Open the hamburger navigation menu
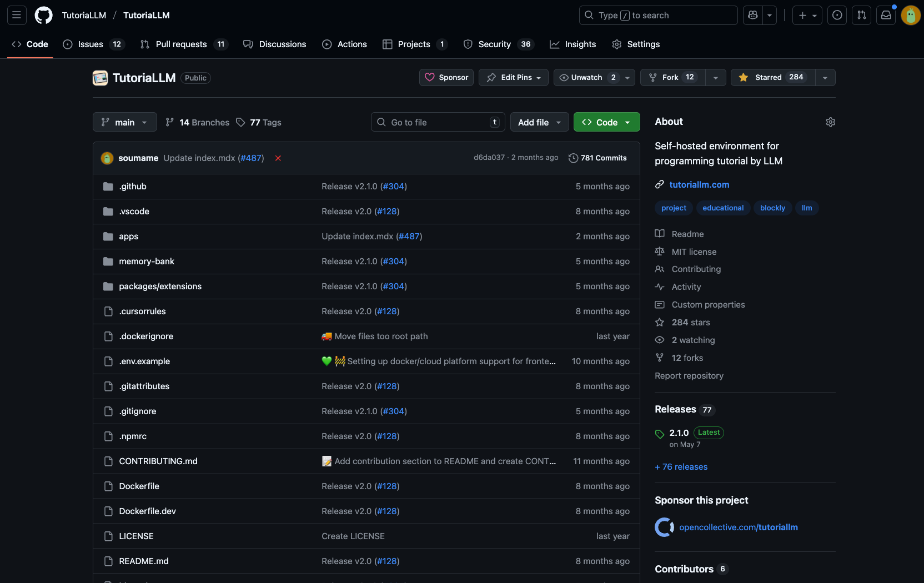 17,15
